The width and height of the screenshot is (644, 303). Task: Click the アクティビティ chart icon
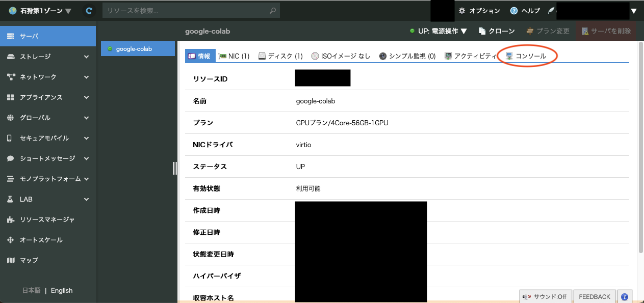tap(448, 56)
